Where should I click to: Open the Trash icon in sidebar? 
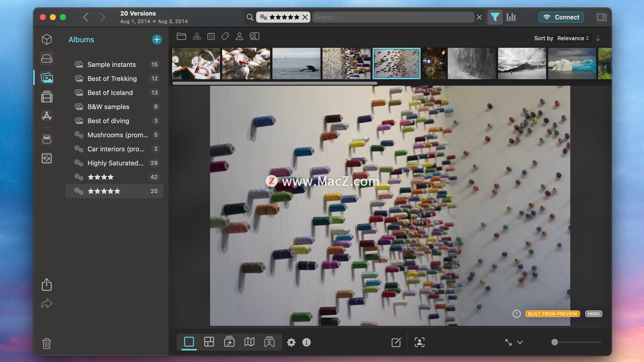point(47,344)
